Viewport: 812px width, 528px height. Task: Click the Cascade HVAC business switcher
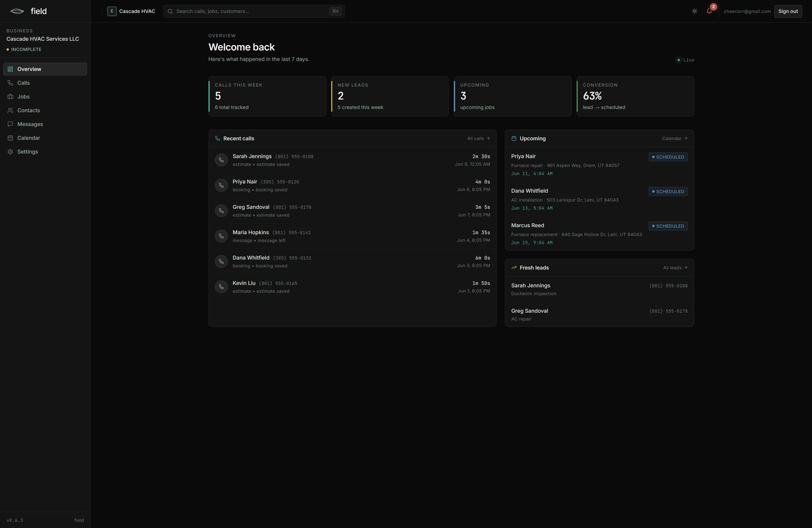(131, 11)
